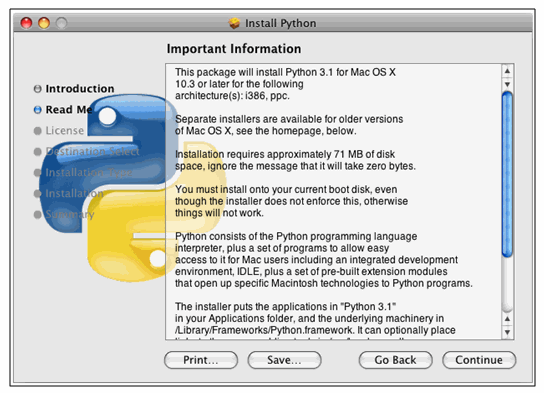This screenshot has height=393, width=544.
Task: Click the bottom scroll up arrow
Action: pyautogui.click(x=507, y=319)
